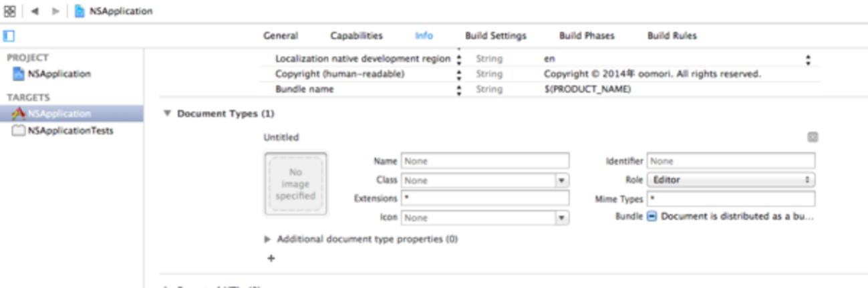Click the NSApplication target app icon

pos(19,114)
